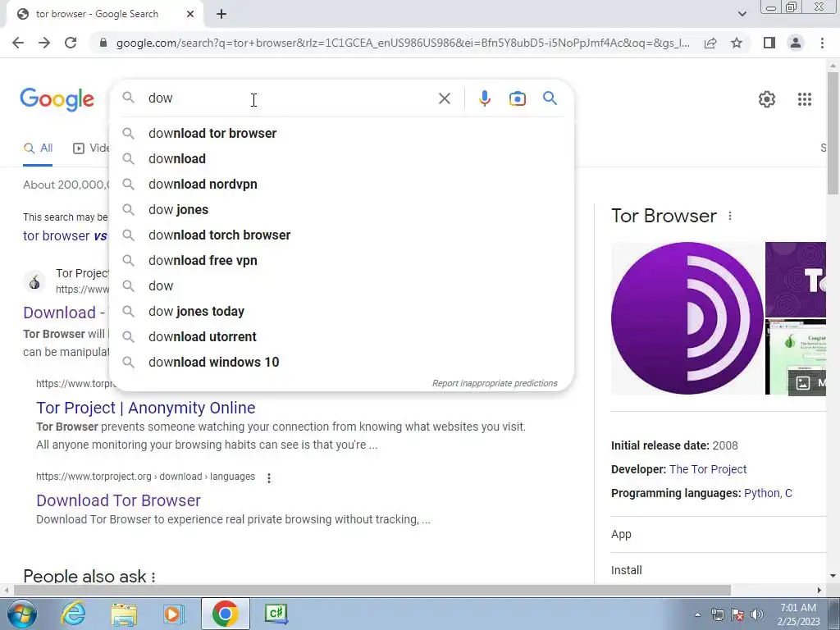Image resolution: width=840 pixels, height=630 pixels.
Task: Go forward with the arrow button
Action: click(44, 43)
